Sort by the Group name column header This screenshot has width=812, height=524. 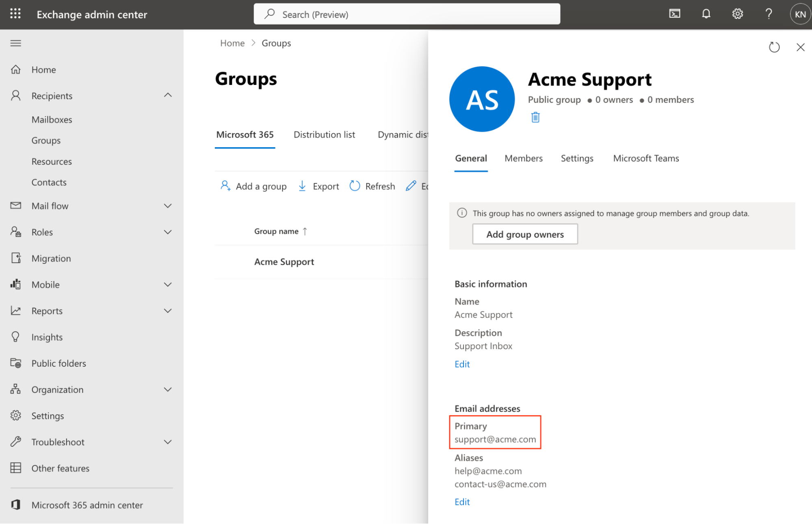pyautogui.click(x=281, y=231)
